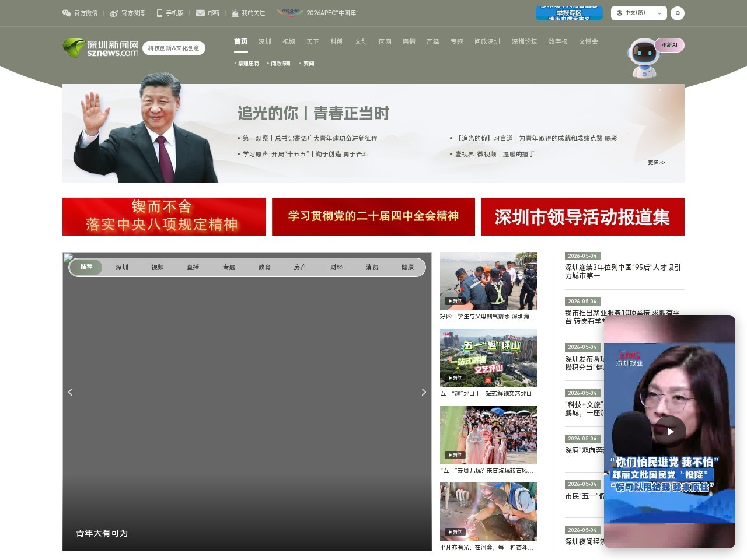The height and width of the screenshot is (560, 747).
Task: Open the 小新AI robot assistant
Action: [x=644, y=58]
